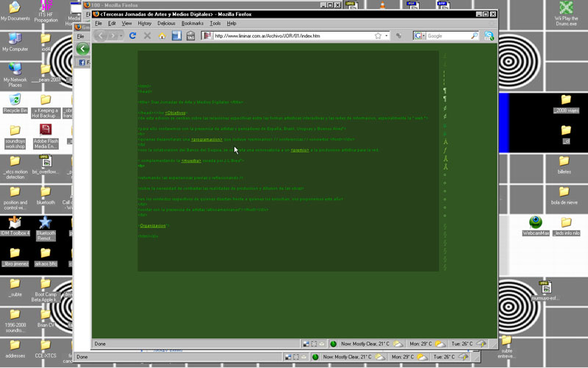The width and height of the screenshot is (588, 368).
Task: Open the Wii Play the Drums shortcut
Action: (x=565, y=10)
